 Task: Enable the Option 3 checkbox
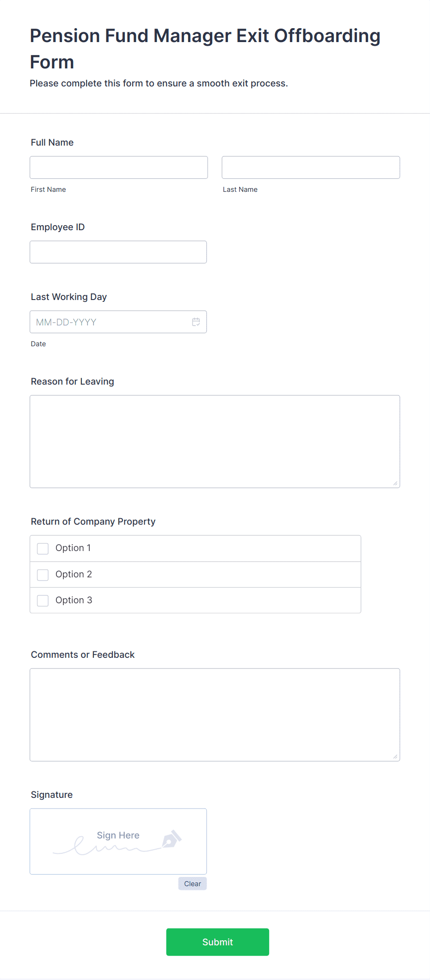pyautogui.click(x=43, y=600)
